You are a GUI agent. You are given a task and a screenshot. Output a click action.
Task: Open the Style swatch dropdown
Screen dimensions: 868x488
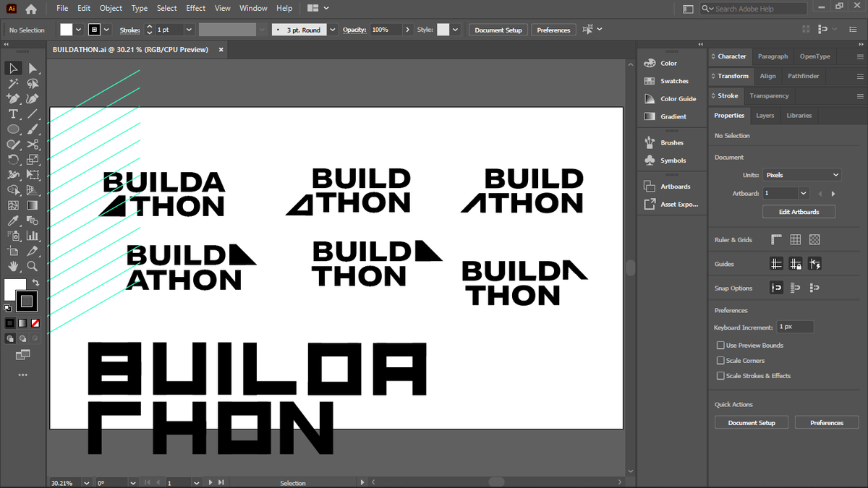click(x=456, y=30)
